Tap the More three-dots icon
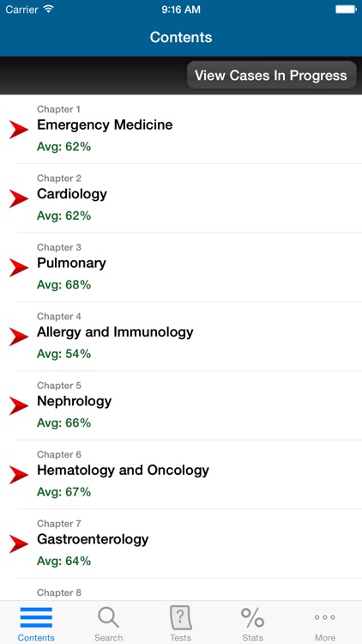 pyautogui.click(x=324, y=617)
